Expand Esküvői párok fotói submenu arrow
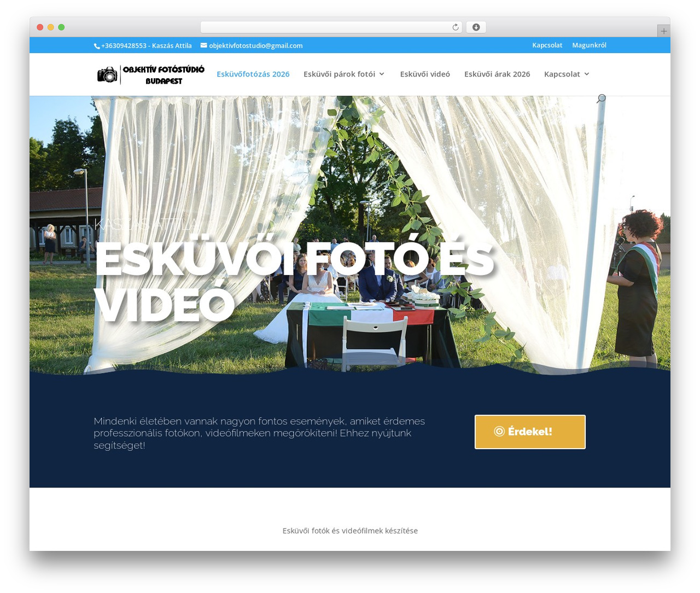The width and height of the screenshot is (700, 593). click(382, 74)
